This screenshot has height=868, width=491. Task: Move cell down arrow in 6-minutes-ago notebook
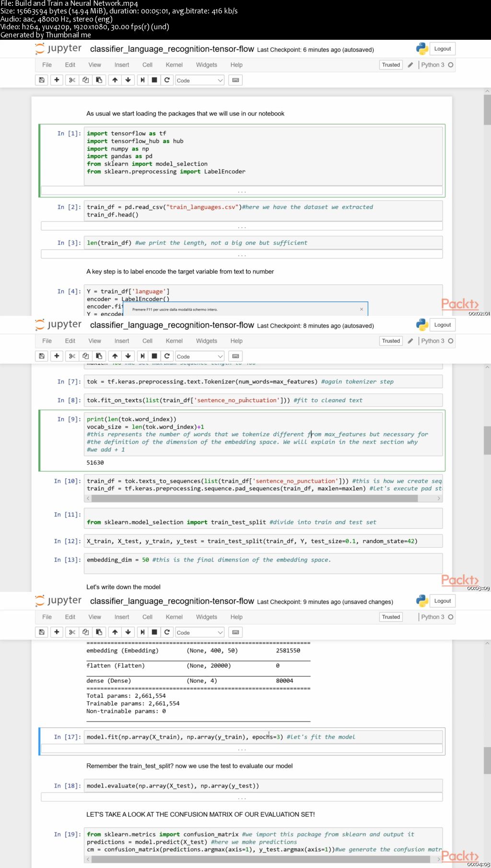[x=128, y=80]
